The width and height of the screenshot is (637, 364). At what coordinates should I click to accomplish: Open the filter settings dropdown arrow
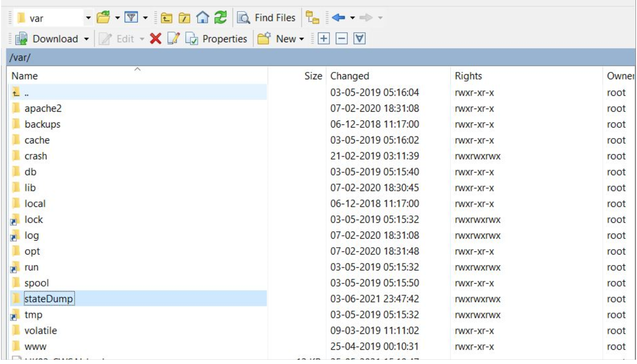pos(145,17)
